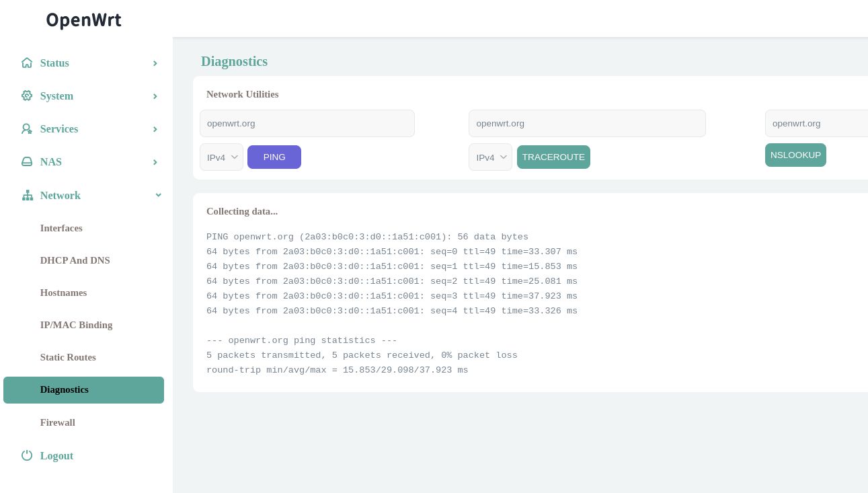868x493 pixels.
Task: Click the seq=2 ping reply line
Action: point(392,281)
